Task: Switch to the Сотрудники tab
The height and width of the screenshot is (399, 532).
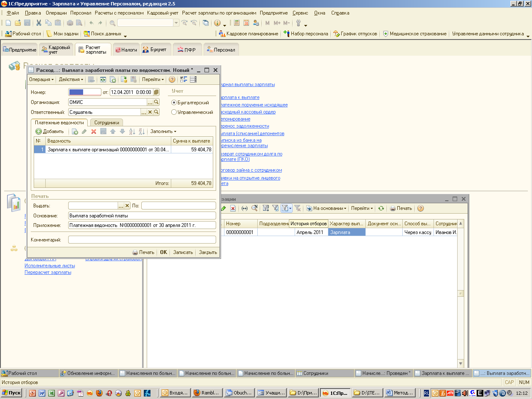Action: 107,123
